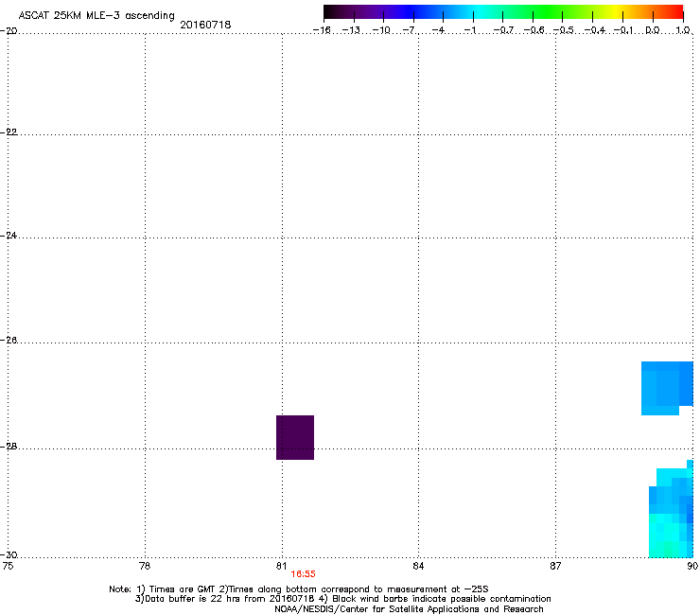This screenshot has height=615, width=700.
Task: Click the colorbar label 0.0
Action: (x=653, y=30)
